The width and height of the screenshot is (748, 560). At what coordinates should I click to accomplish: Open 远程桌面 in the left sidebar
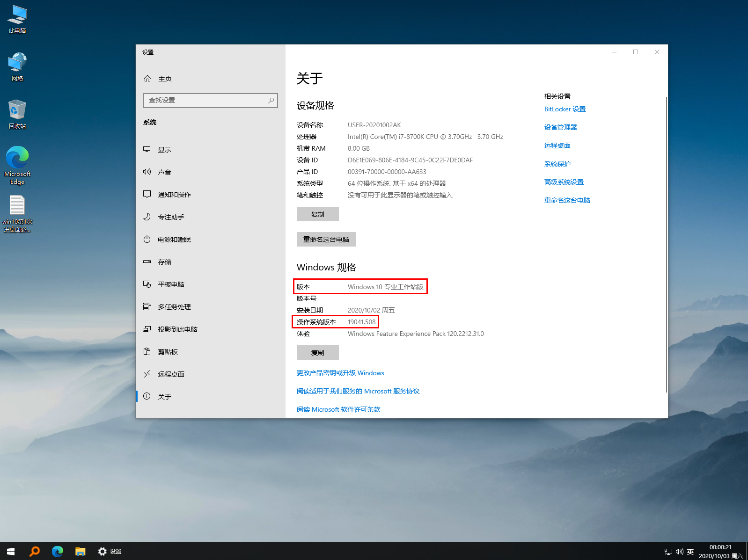pos(211,374)
